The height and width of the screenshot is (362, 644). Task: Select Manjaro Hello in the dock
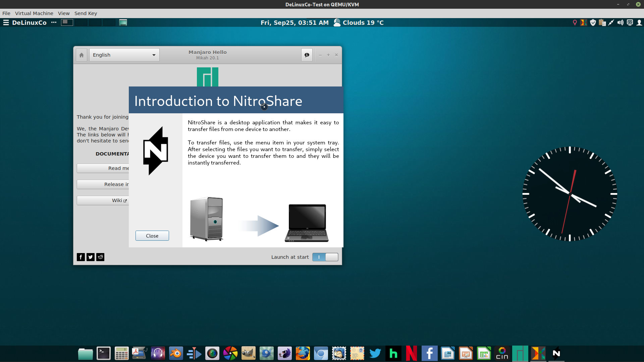tap(520, 353)
